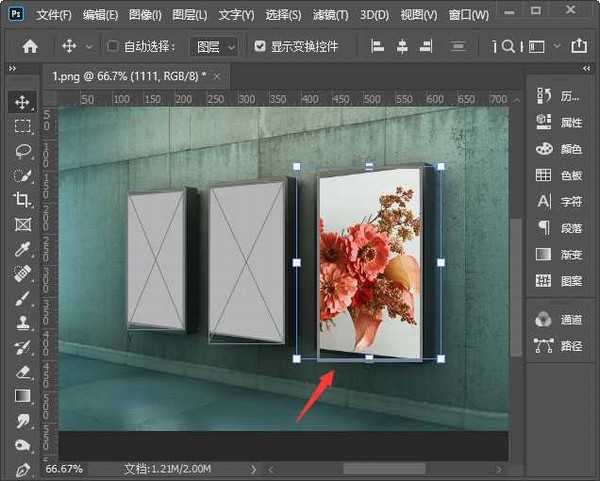This screenshot has height=481, width=600.
Task: Select the Crop tool
Action: [22, 200]
